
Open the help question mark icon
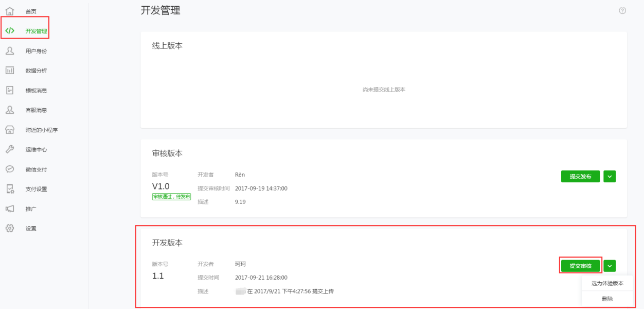pyautogui.click(x=622, y=10)
